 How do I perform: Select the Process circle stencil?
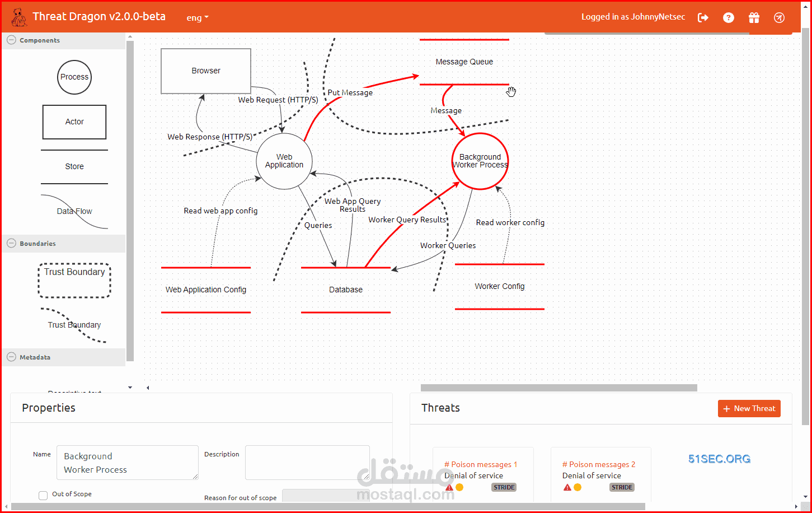[x=74, y=77]
